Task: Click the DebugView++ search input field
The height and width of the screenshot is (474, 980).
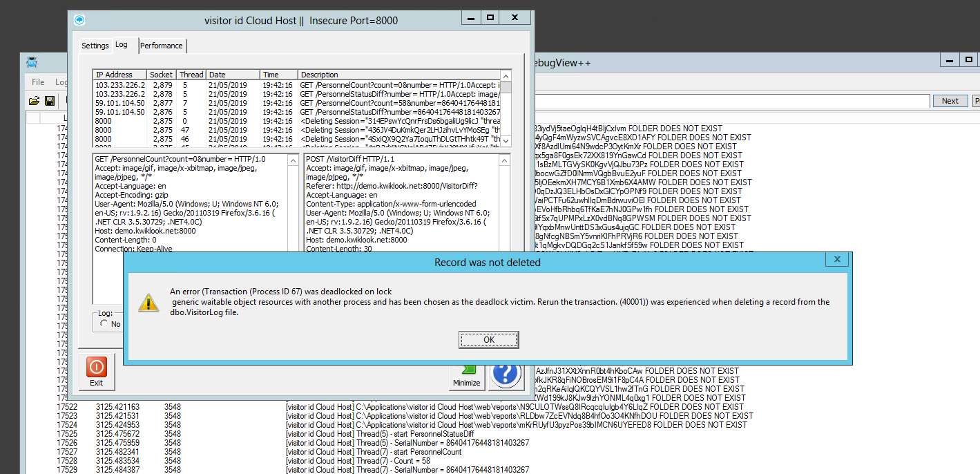Action: pyautogui.click(x=732, y=101)
